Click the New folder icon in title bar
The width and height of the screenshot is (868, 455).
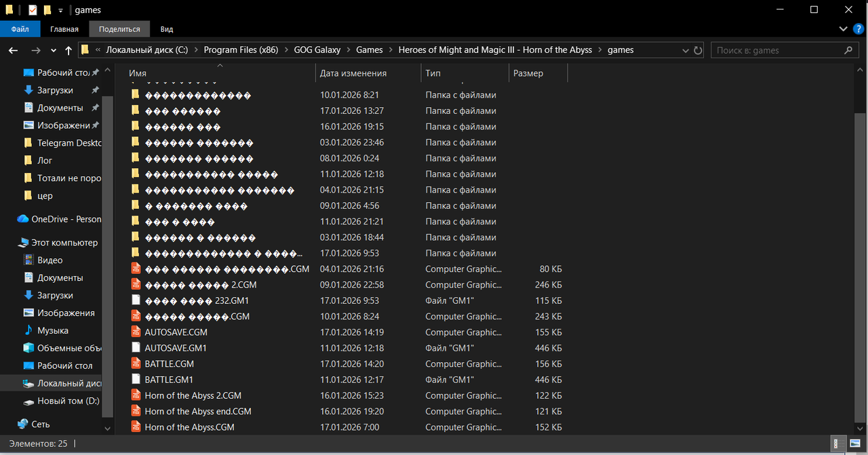click(x=47, y=10)
